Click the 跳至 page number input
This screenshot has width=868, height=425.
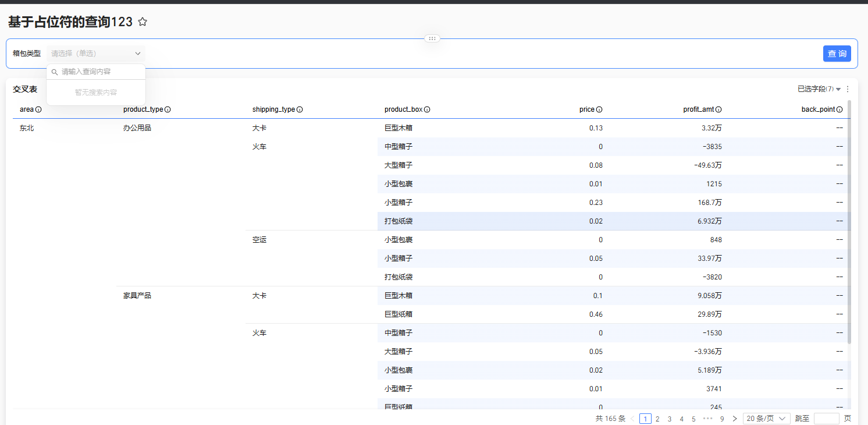[x=826, y=419]
